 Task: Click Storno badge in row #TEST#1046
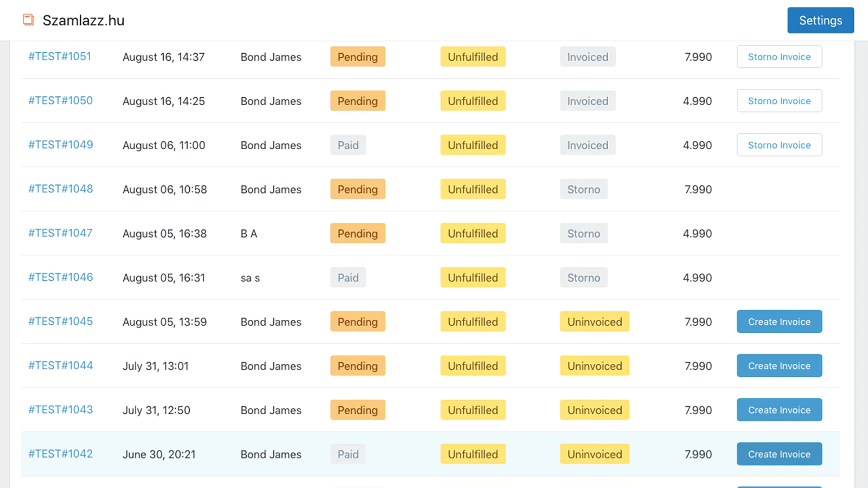coord(584,278)
